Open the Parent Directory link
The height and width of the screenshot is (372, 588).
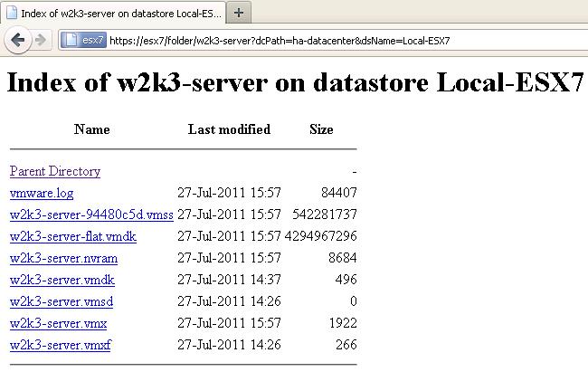[x=55, y=171]
